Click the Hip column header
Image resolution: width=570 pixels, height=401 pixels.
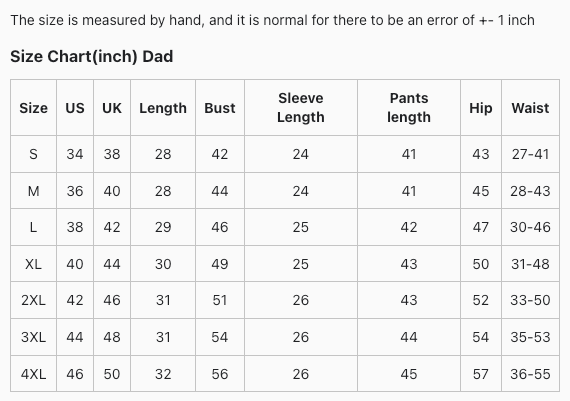(481, 108)
